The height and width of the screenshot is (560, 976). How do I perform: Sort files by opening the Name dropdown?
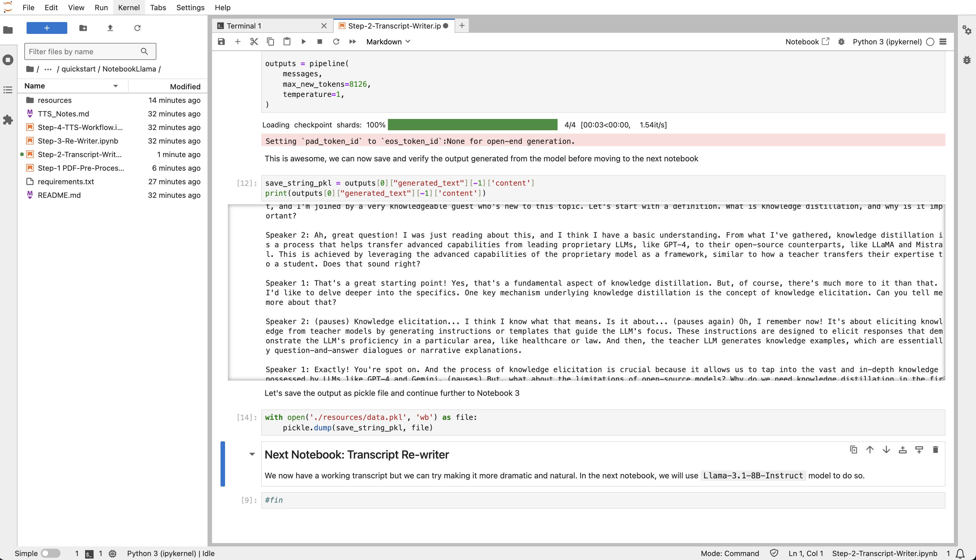tap(115, 86)
